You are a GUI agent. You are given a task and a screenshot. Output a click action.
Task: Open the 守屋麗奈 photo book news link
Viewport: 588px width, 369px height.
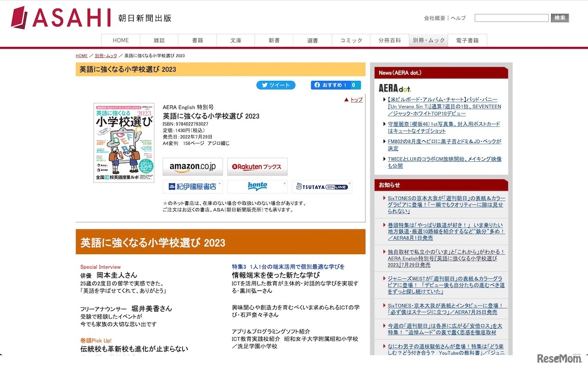444,127
